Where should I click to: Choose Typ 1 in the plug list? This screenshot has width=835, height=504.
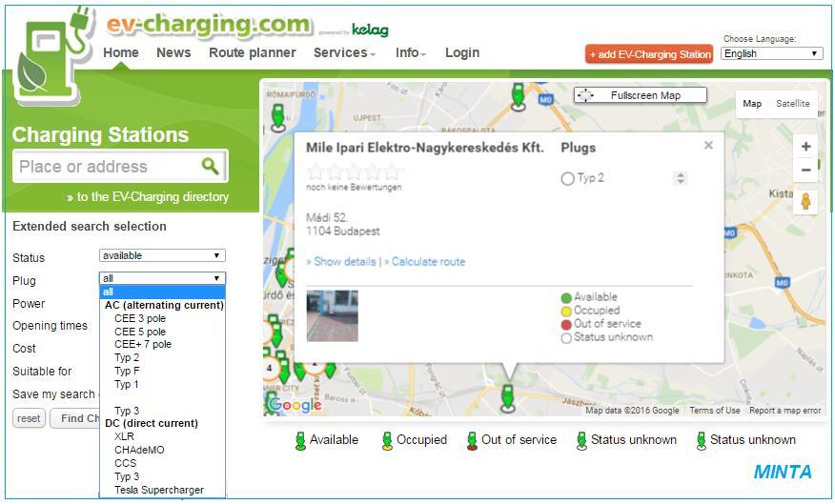tap(126, 384)
